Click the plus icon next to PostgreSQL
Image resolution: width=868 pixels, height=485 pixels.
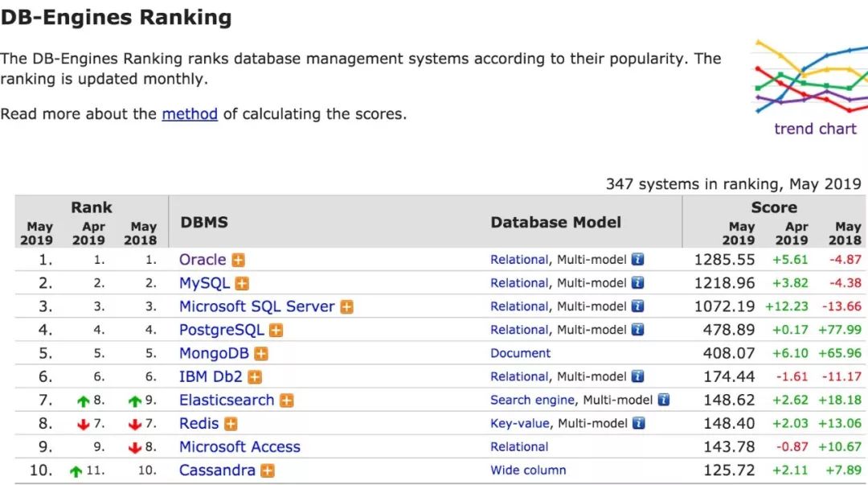(276, 331)
